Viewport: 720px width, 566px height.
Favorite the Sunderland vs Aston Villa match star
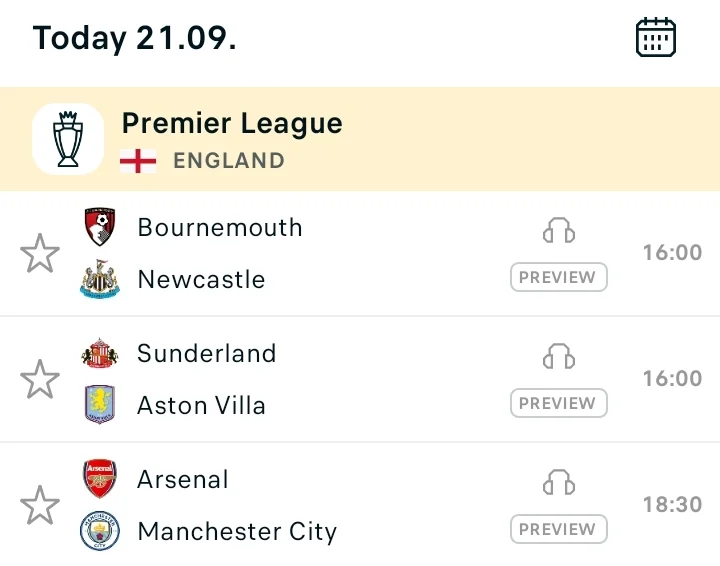click(40, 379)
